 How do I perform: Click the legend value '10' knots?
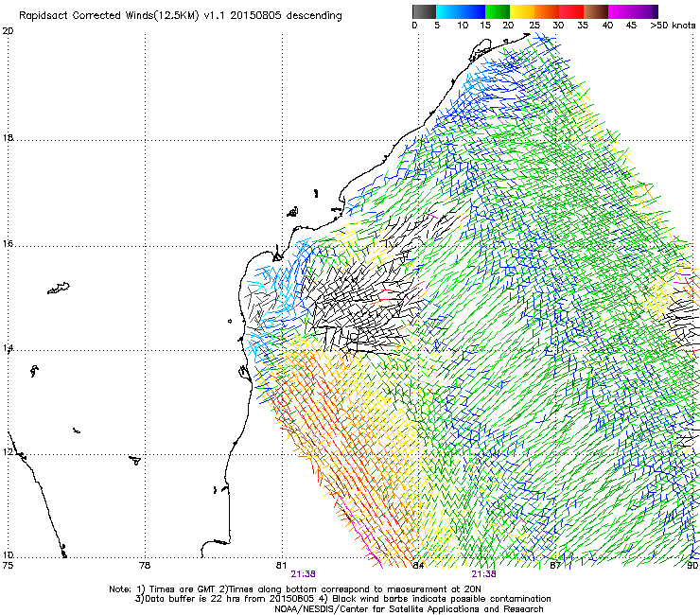pyautogui.click(x=463, y=26)
